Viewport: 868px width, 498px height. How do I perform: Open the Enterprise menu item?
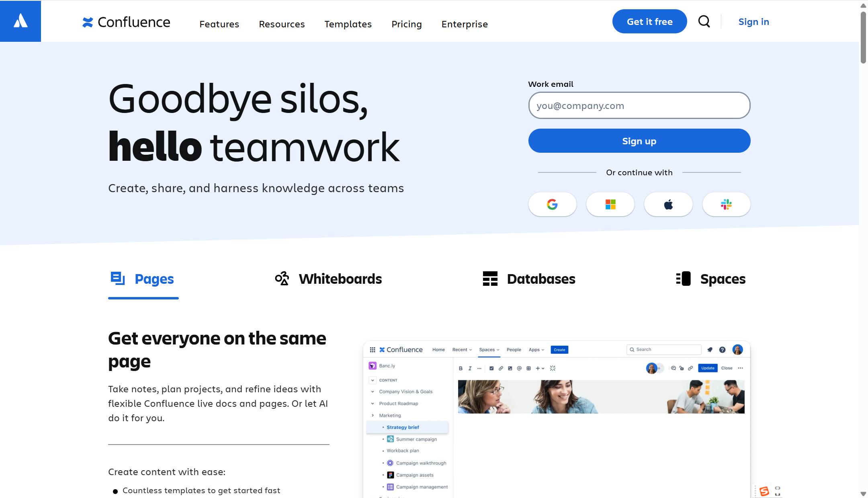[x=465, y=24]
